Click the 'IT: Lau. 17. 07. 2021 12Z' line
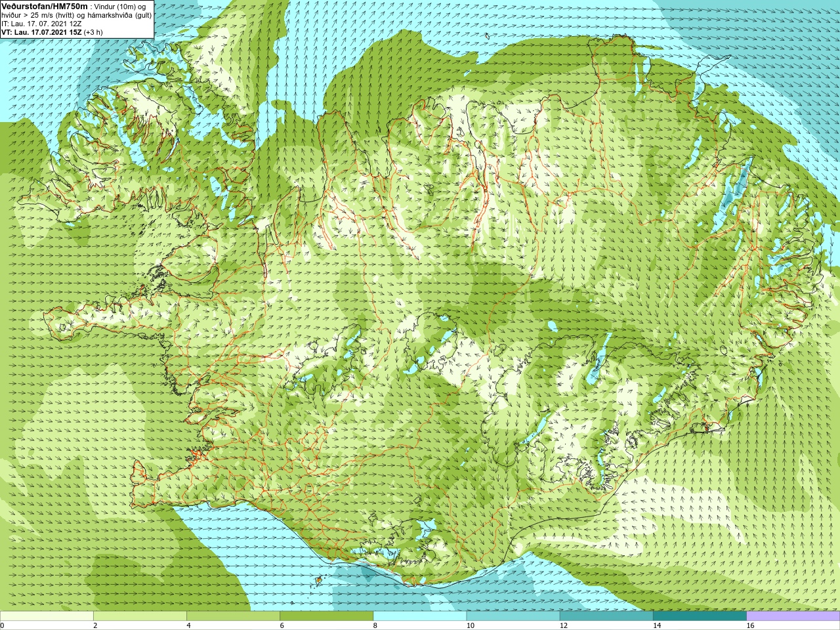Viewport: 840px width, 630px height. [x=41, y=24]
